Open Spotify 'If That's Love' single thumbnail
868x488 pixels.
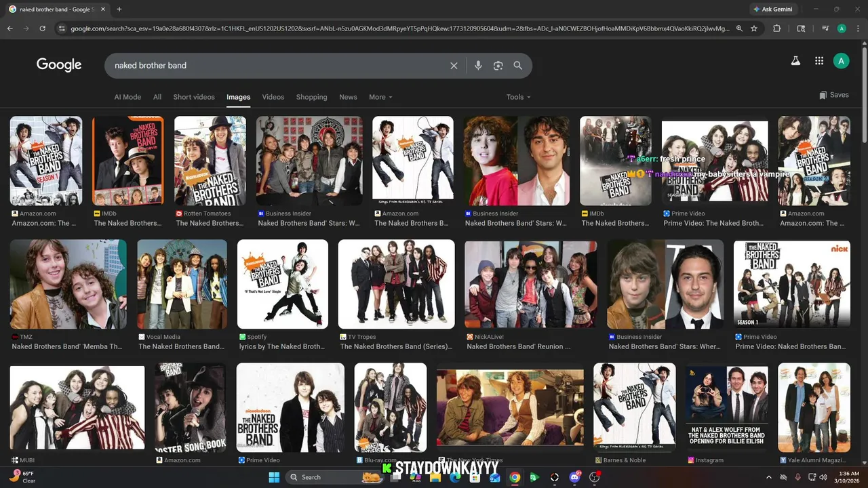tap(283, 284)
